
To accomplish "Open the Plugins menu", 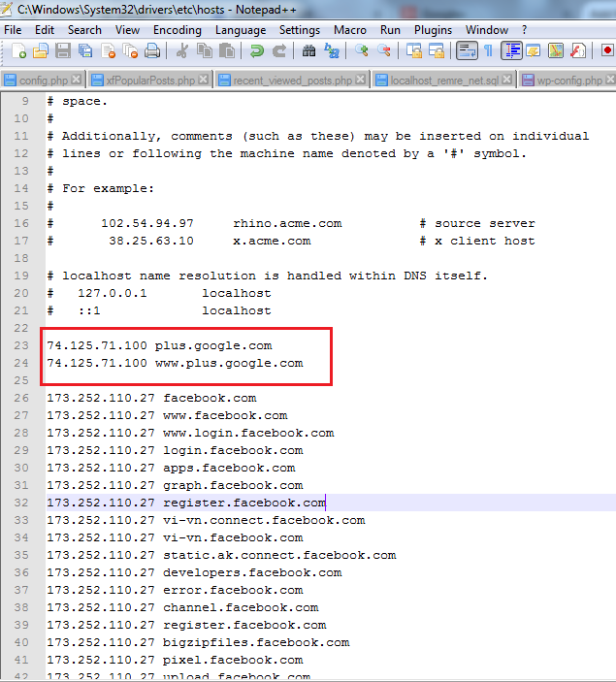I will click(x=433, y=30).
